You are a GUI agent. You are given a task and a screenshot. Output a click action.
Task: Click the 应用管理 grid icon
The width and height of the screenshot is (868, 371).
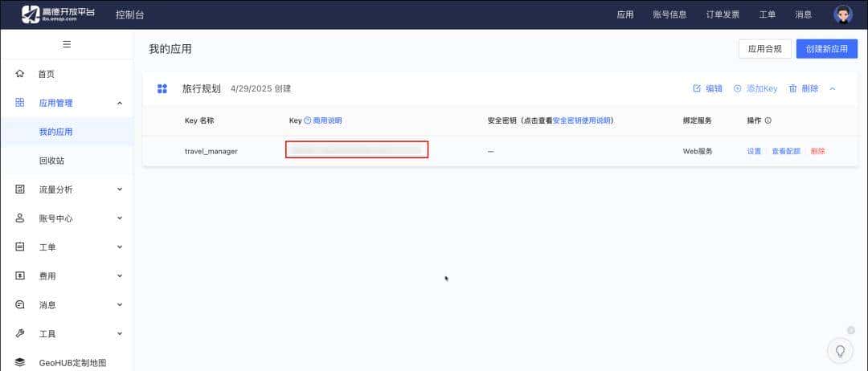pos(20,102)
